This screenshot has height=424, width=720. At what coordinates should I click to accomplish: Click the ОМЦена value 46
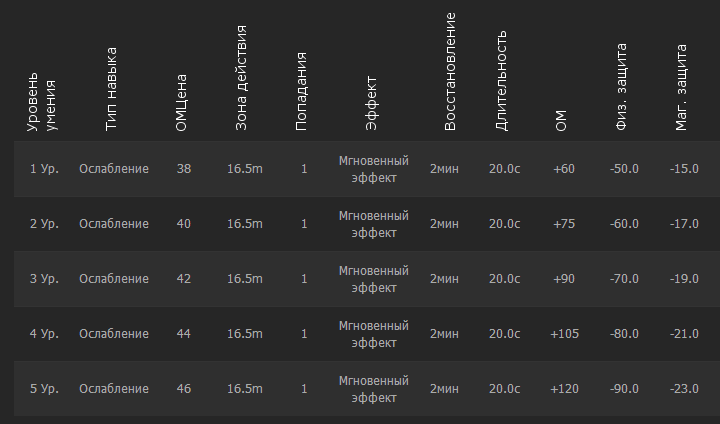click(183, 389)
